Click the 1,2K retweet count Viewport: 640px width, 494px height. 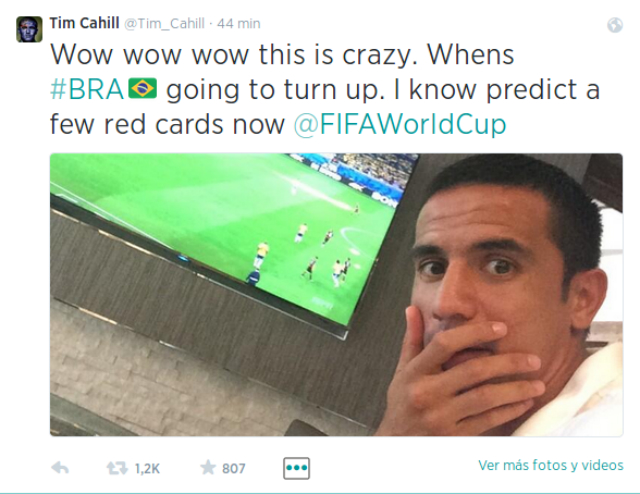tap(149, 468)
